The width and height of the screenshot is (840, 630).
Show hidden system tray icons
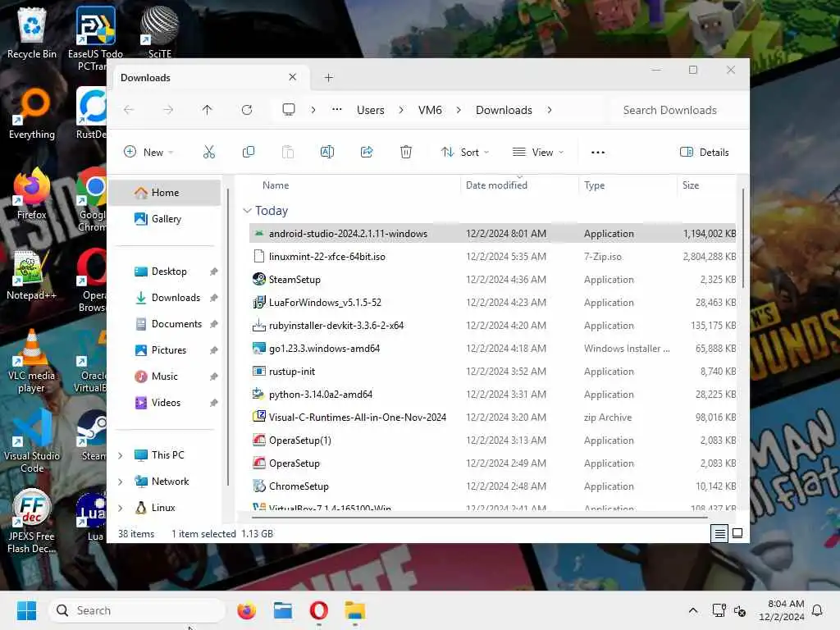692,610
